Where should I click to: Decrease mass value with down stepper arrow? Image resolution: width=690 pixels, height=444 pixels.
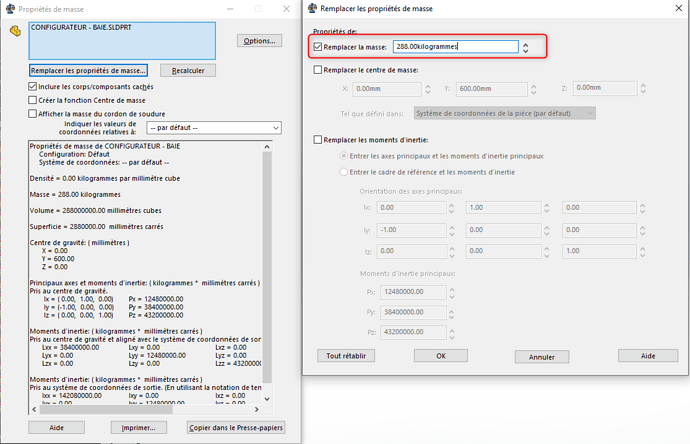point(525,51)
